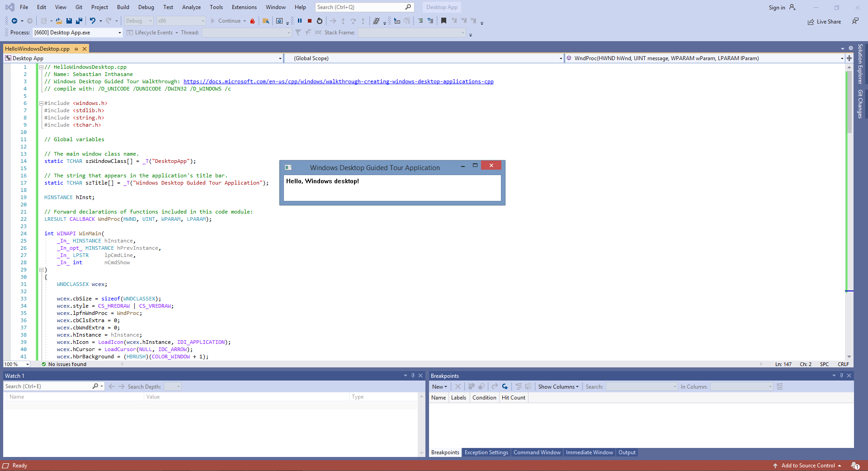Open the Debug menu
The height and width of the screenshot is (471, 868).
coord(146,7)
